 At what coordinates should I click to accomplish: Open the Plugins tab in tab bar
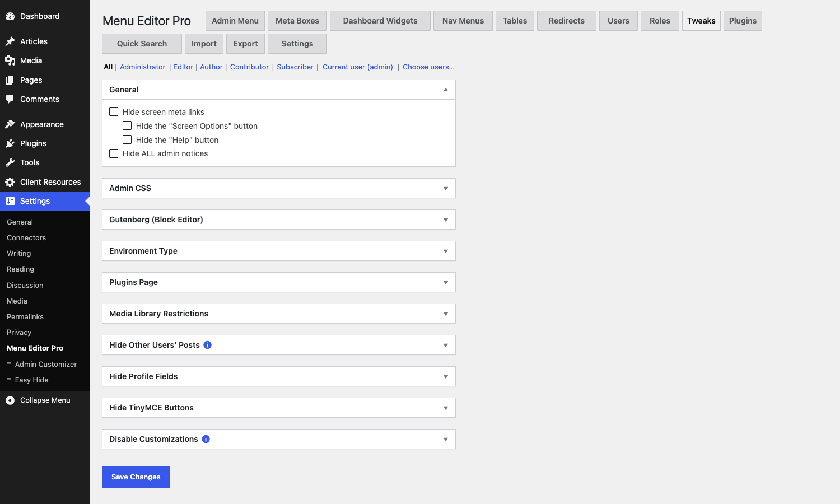point(743,21)
